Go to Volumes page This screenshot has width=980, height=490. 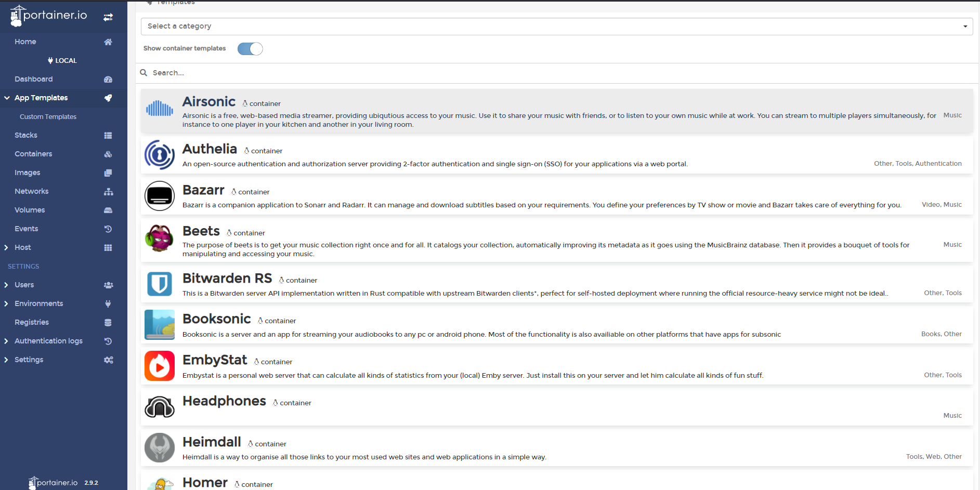[30, 210]
